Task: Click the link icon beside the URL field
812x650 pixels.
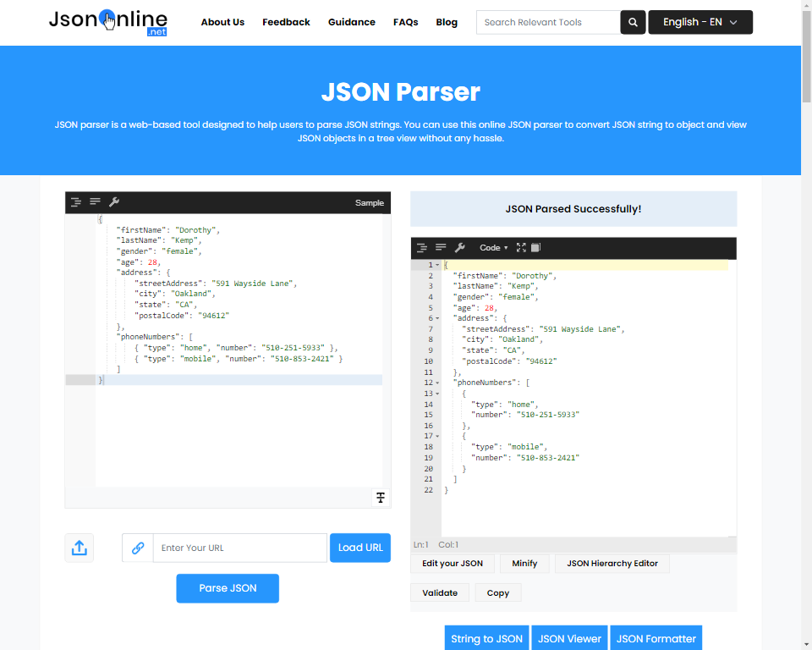Action: 137,548
